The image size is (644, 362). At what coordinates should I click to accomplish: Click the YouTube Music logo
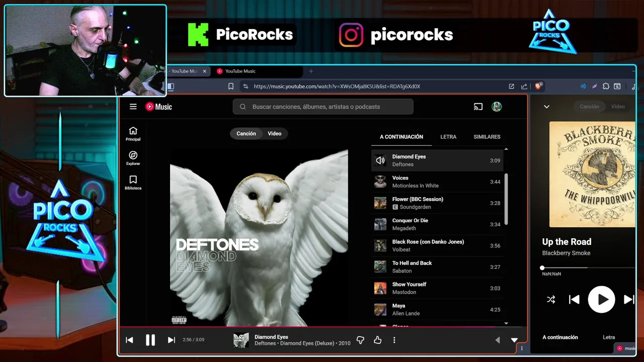tap(158, 107)
